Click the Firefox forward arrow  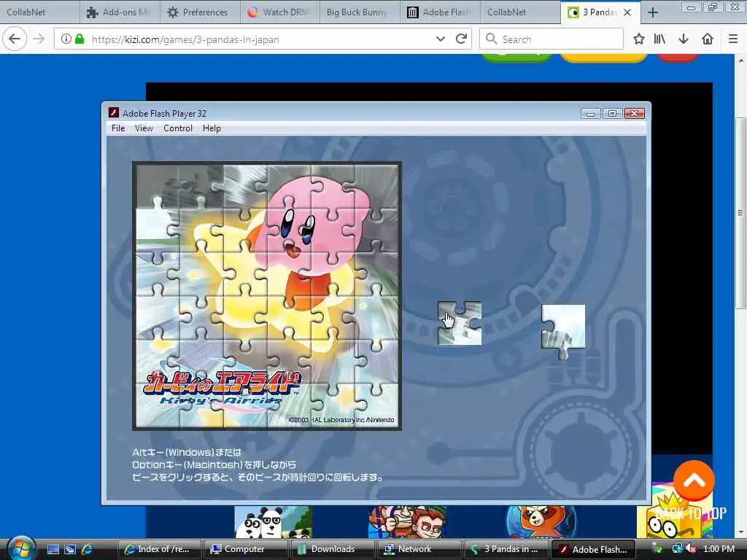[x=39, y=39]
